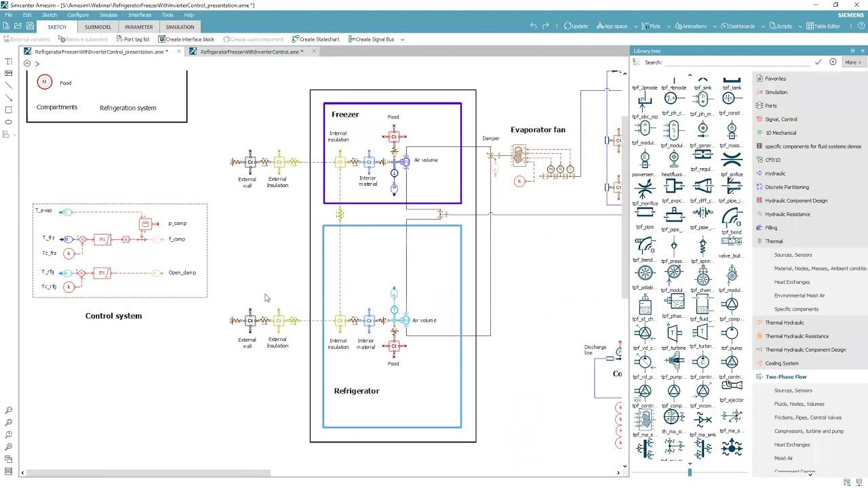The width and height of the screenshot is (868, 488).
Task: Select the tpf_ejector component icon
Action: click(731, 386)
